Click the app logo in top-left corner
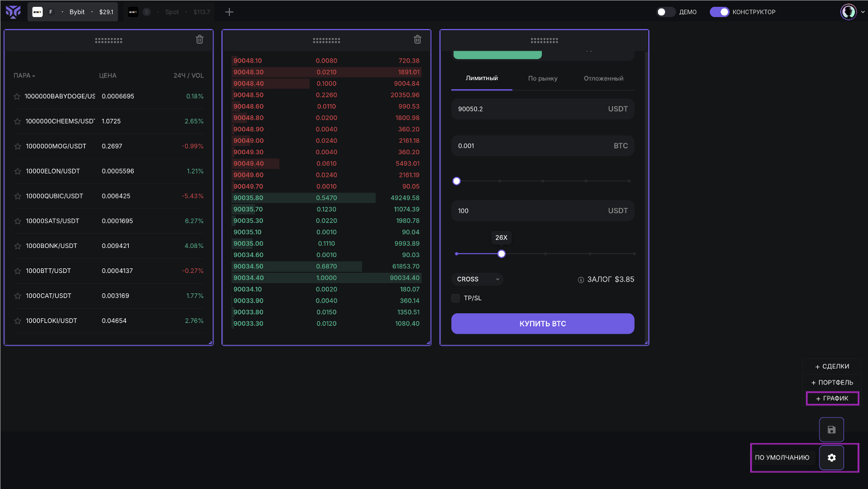The height and width of the screenshot is (489, 868). tap(13, 12)
